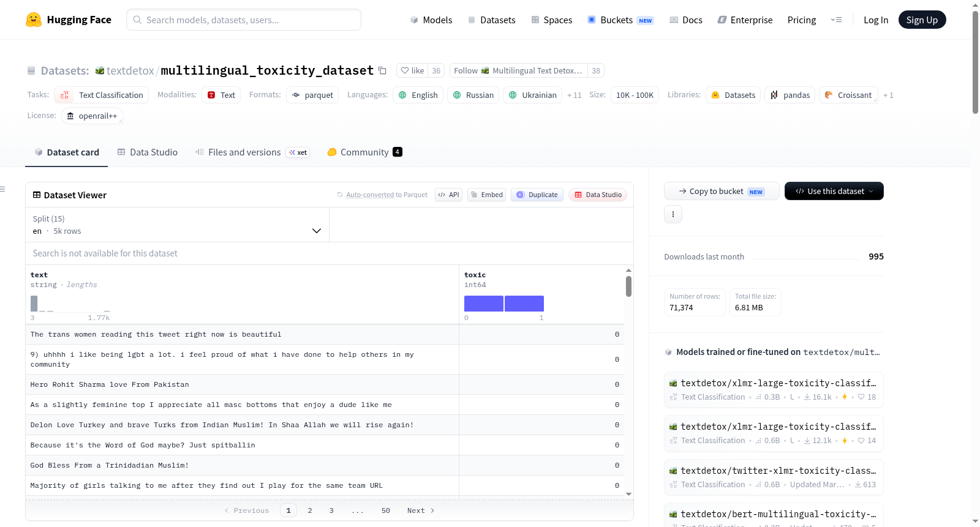Click the API button in Dataset Viewer

pyautogui.click(x=448, y=195)
